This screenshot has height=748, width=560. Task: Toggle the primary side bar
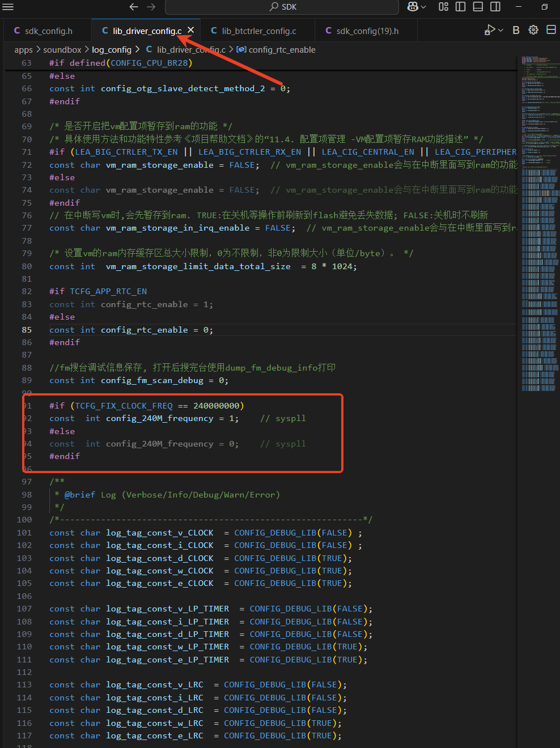point(461,7)
